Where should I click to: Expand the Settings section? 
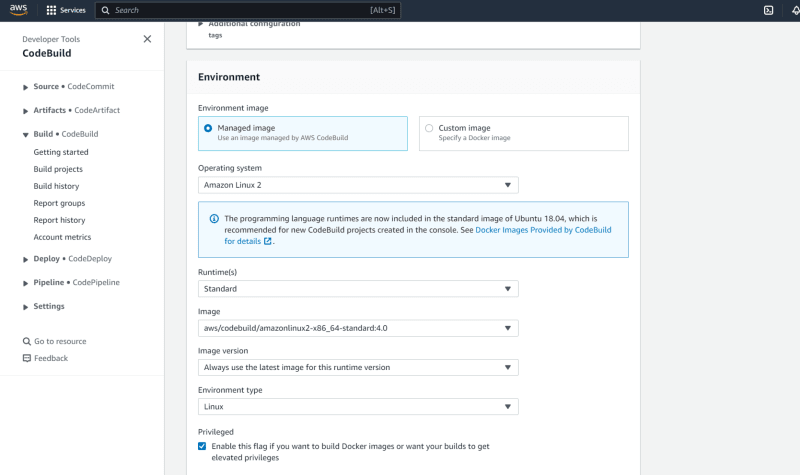click(26, 307)
